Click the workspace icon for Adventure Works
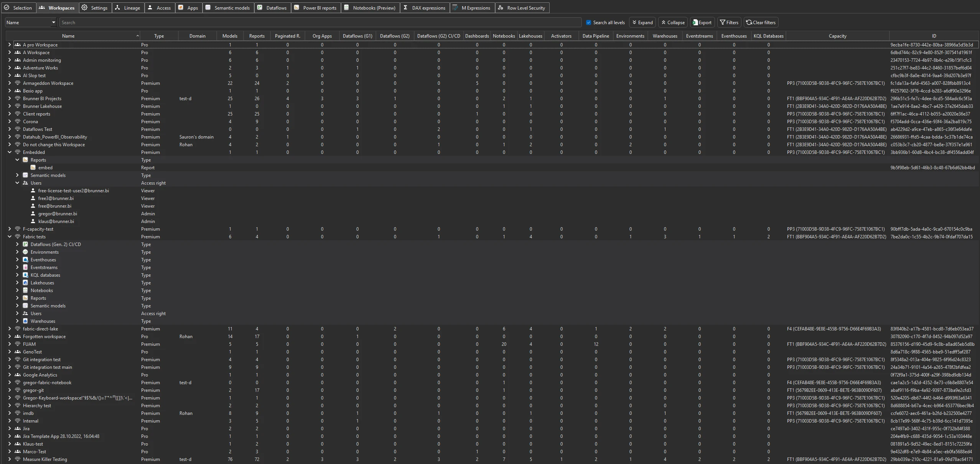980x464 pixels. coord(17,68)
